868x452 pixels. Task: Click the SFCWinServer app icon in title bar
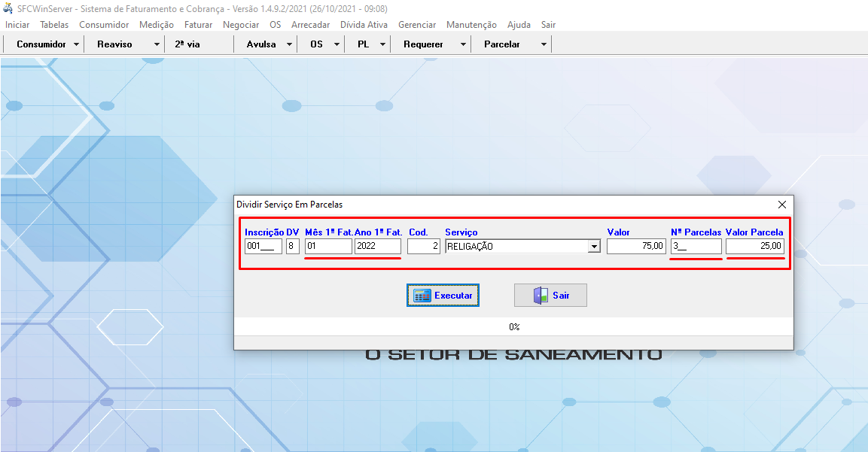8,8
